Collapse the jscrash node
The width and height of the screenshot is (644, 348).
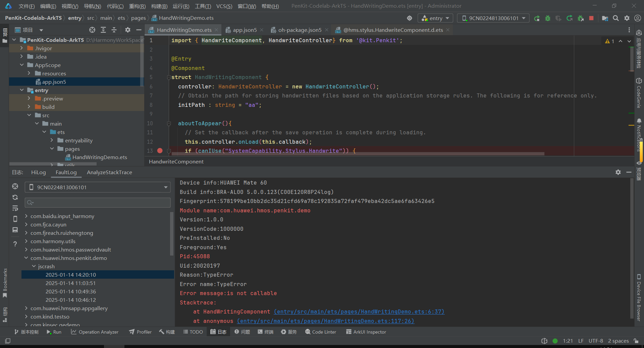tap(34, 266)
